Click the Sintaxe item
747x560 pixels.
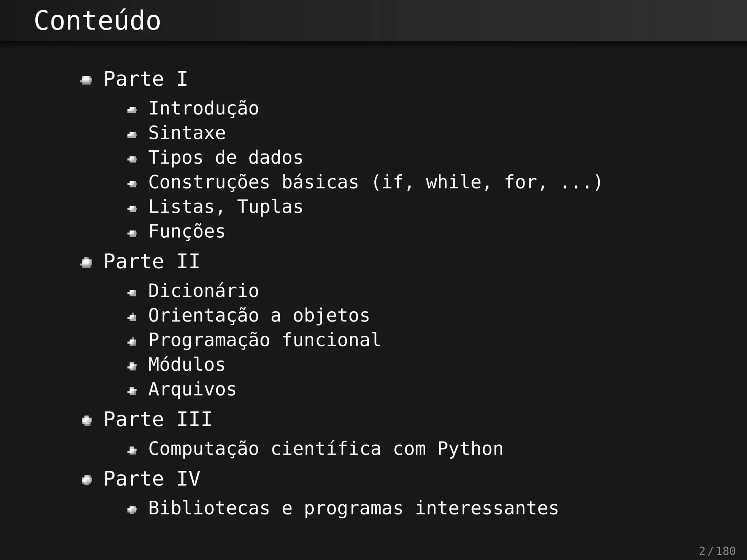[x=187, y=133]
